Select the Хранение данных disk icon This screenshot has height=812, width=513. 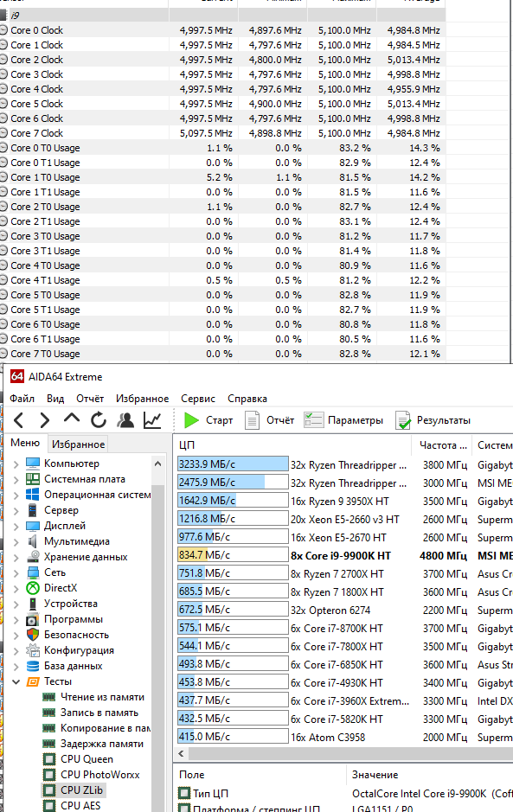[x=33, y=557]
